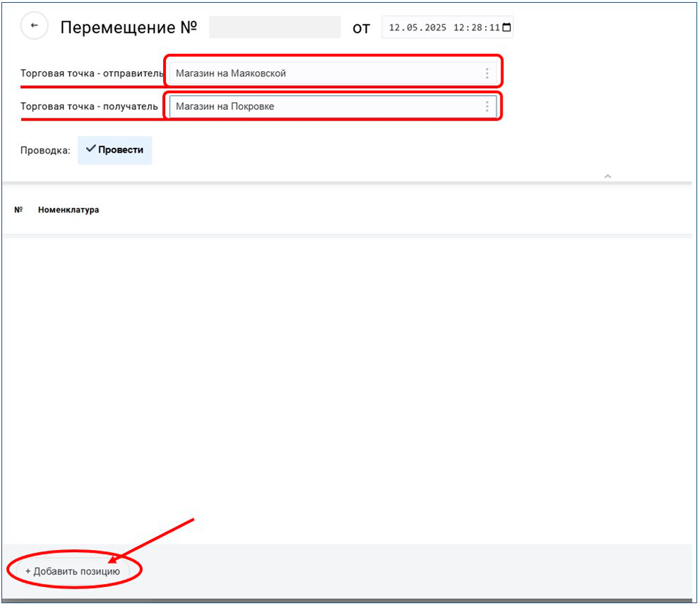Open the calendar picker in date field
The image size is (700, 606).
(x=507, y=28)
